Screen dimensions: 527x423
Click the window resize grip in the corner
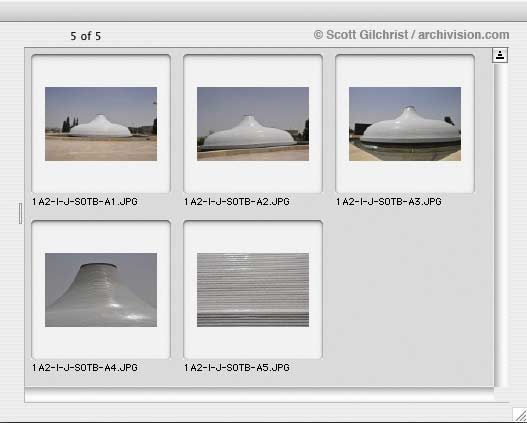520,415
